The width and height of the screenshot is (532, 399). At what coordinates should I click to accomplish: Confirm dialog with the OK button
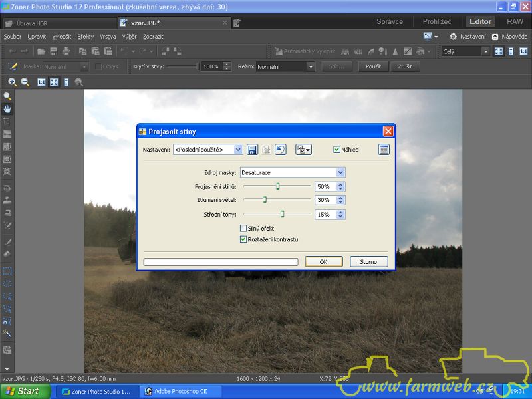point(323,262)
